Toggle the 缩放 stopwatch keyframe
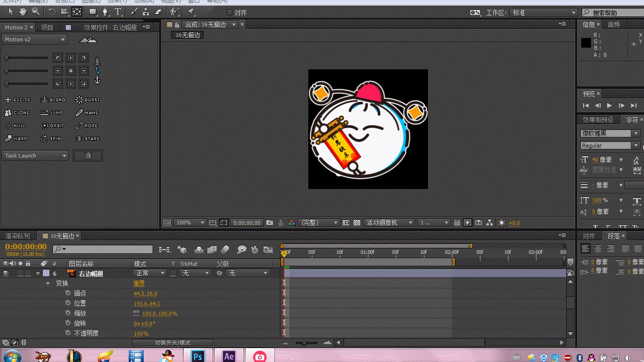This screenshot has width=644, height=362. click(x=68, y=313)
